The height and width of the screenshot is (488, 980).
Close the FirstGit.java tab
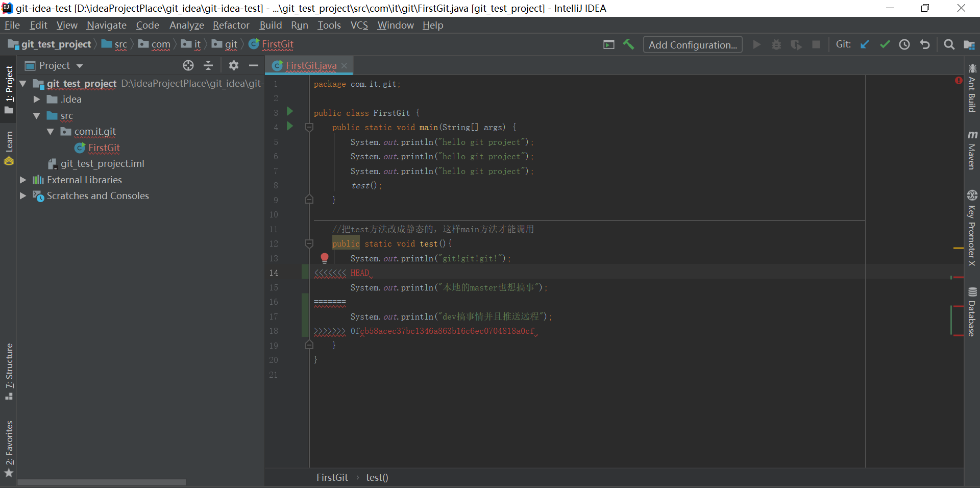tap(344, 65)
